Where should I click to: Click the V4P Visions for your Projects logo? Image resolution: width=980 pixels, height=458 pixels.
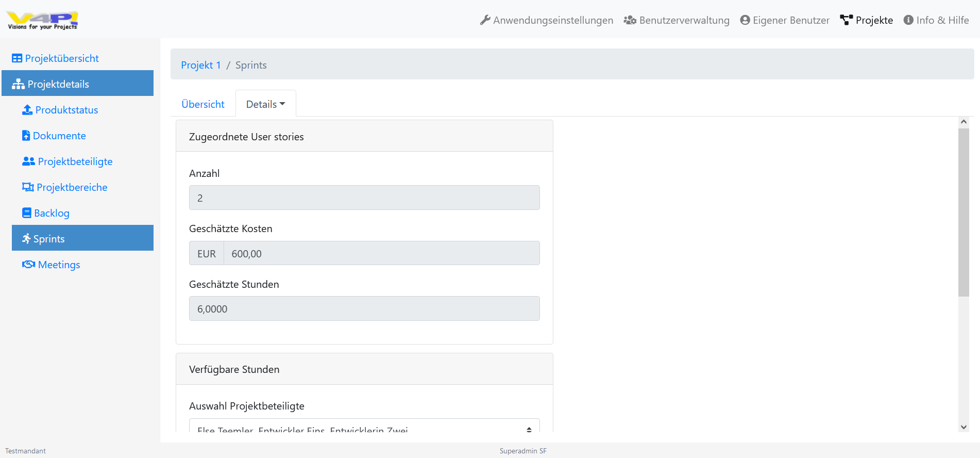tap(42, 20)
